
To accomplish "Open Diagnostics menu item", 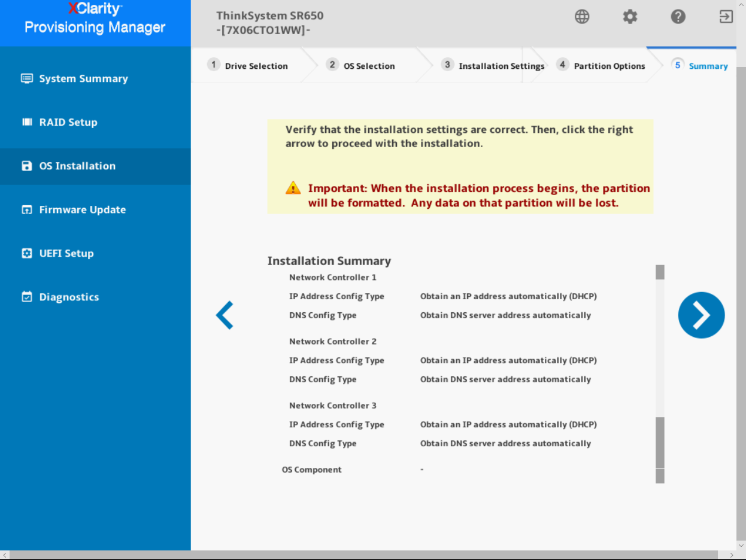I will pyautogui.click(x=95, y=297).
